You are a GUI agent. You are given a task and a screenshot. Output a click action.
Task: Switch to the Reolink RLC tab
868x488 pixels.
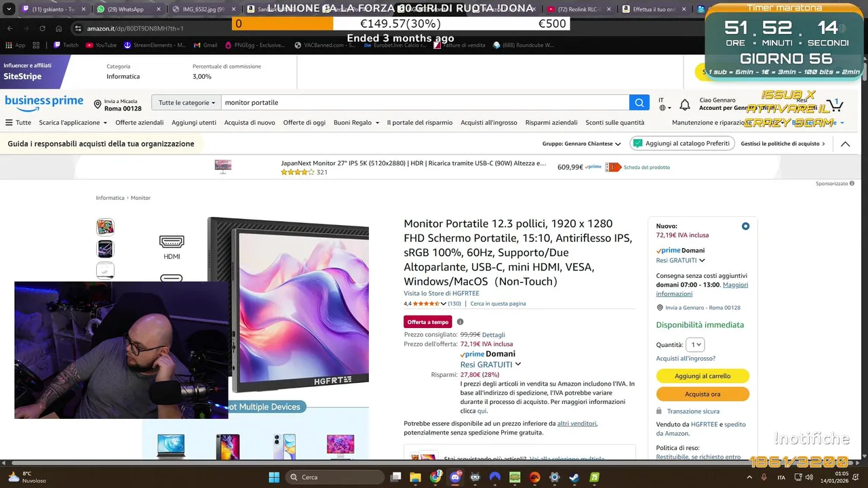[578, 9]
